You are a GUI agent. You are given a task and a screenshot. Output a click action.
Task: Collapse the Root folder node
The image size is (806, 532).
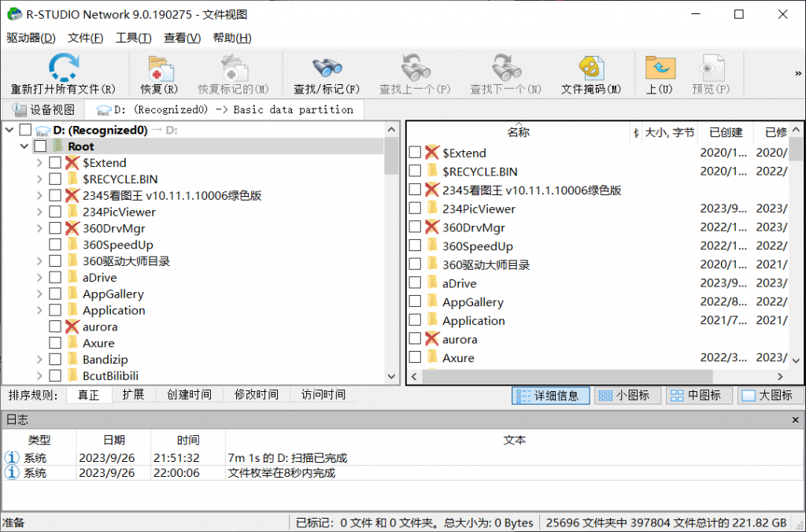[x=24, y=146]
